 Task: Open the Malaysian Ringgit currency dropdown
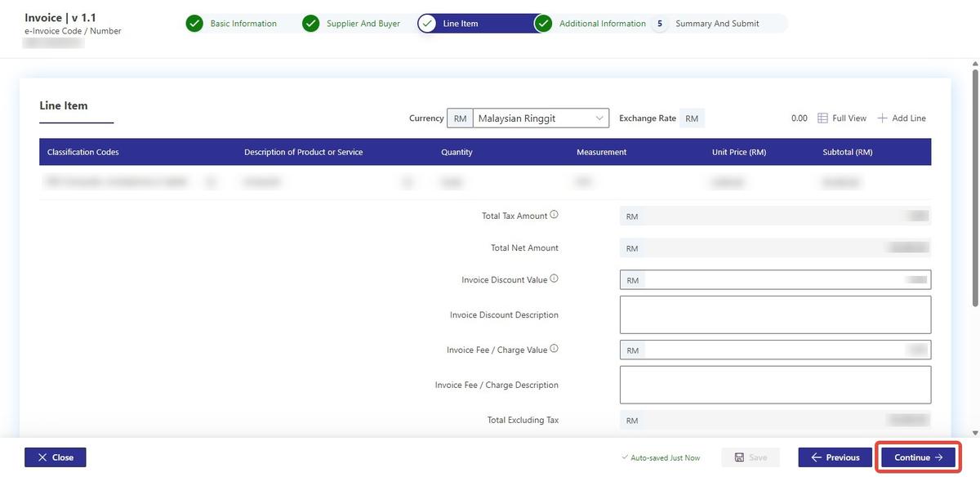coord(541,118)
